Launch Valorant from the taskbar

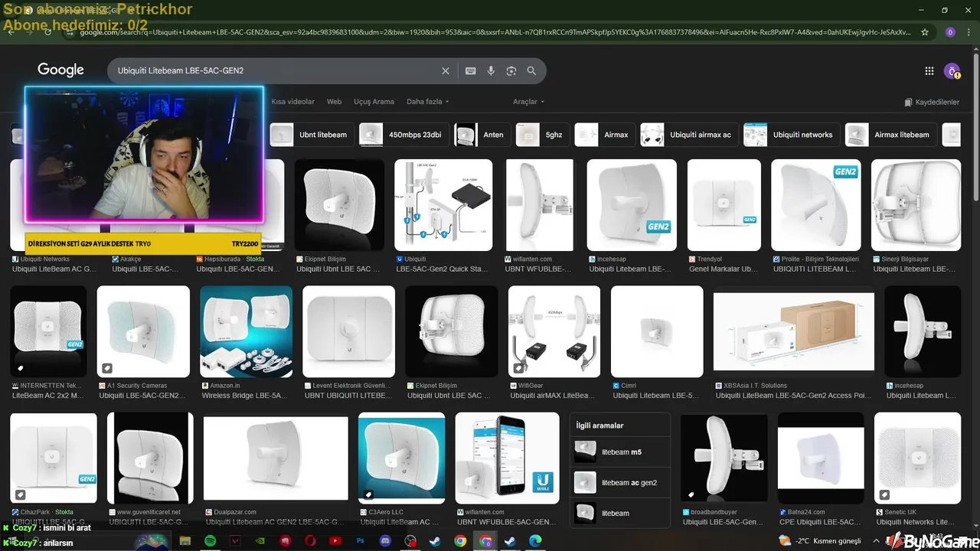tap(236, 541)
